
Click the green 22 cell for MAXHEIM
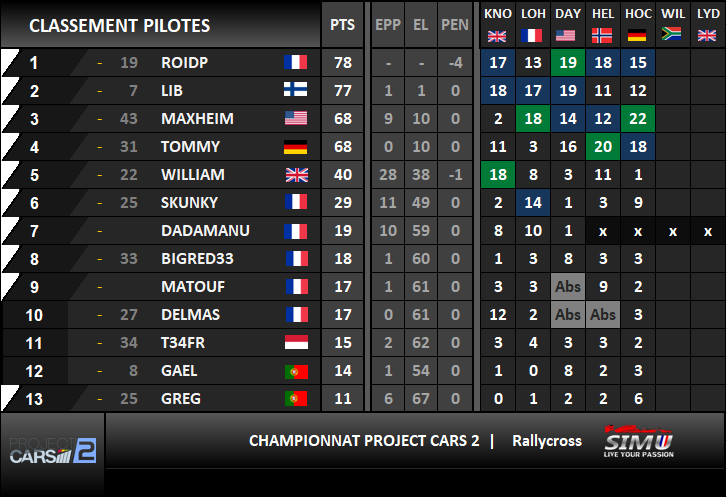click(x=638, y=119)
